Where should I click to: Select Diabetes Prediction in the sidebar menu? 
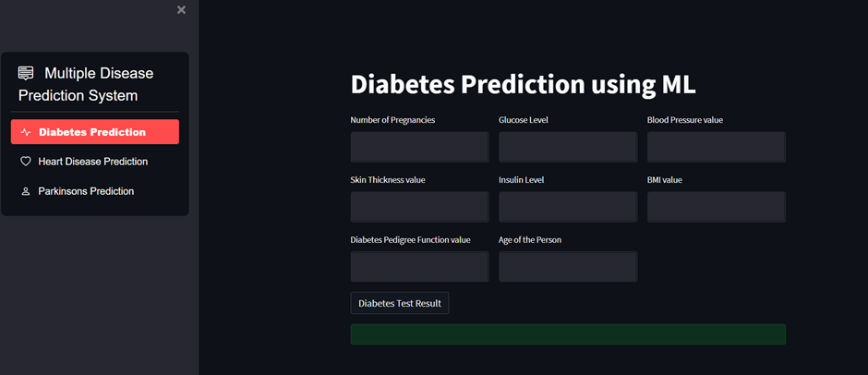click(x=95, y=132)
